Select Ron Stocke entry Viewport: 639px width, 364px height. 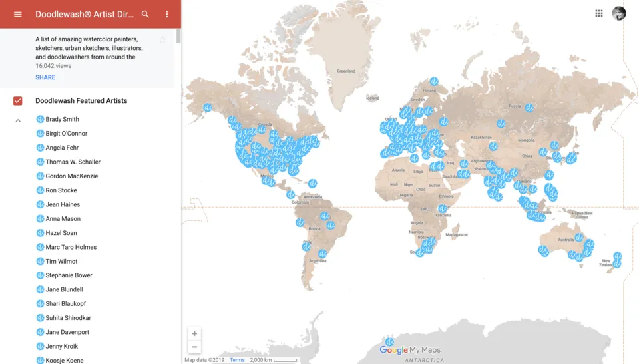coord(61,190)
